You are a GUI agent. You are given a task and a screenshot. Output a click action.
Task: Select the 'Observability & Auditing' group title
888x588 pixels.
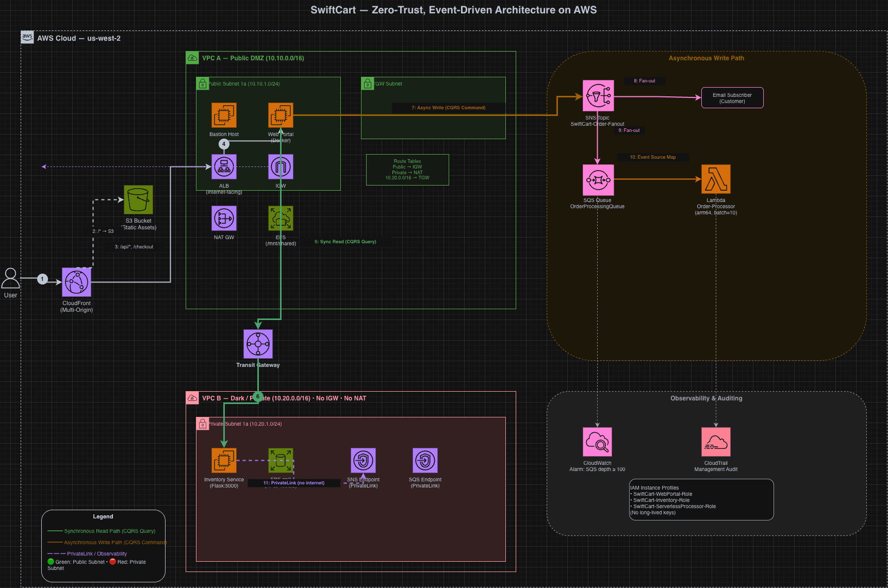point(706,398)
